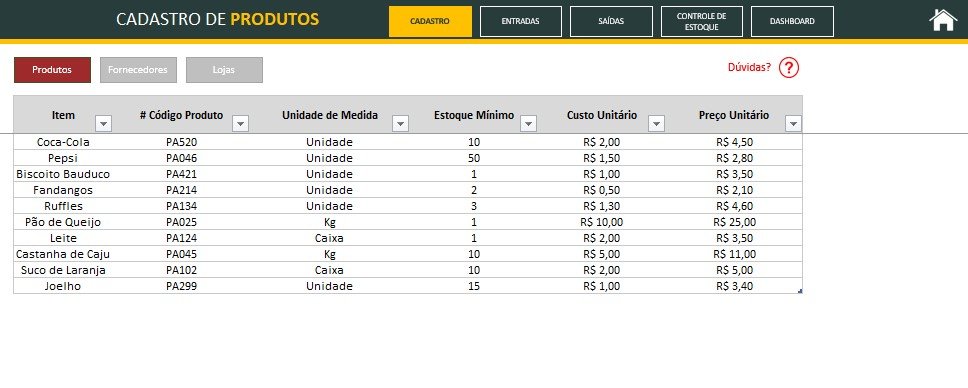
Task: Click product code PA299
Action: point(182,287)
